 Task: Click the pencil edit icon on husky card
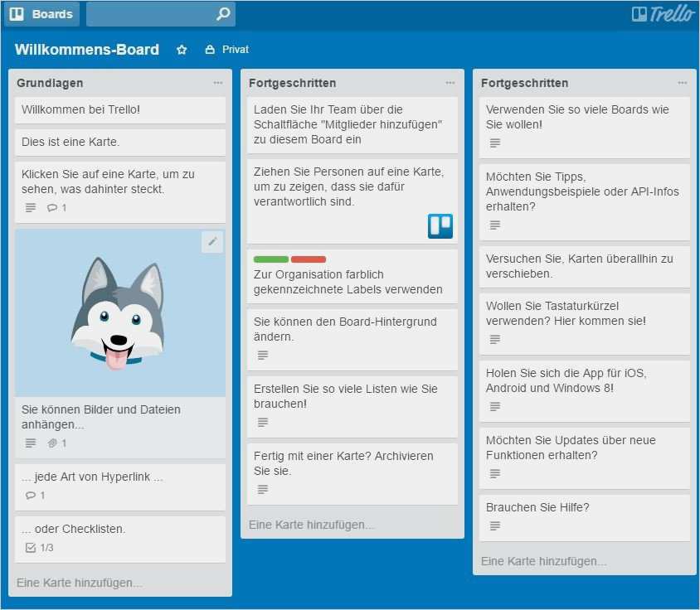coord(212,242)
